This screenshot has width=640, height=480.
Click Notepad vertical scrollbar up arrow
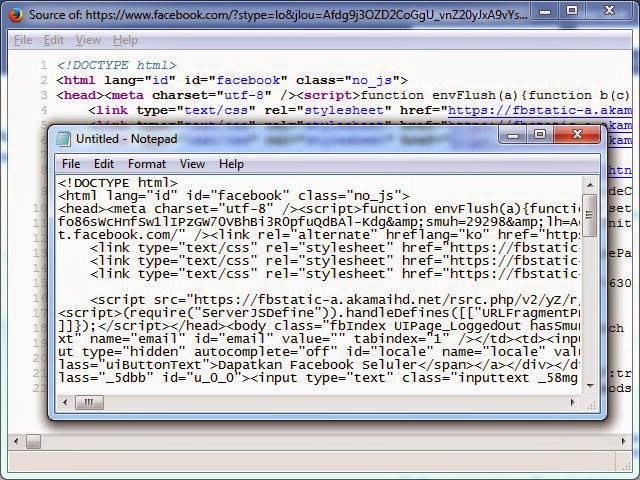coord(590,185)
